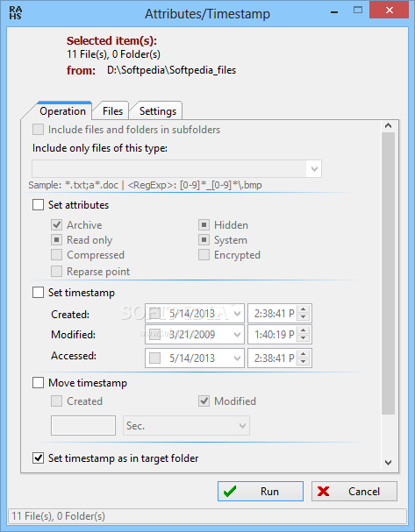Increase the Accessed time with up spinner
Screen dimensions: 415x532
click(303, 354)
